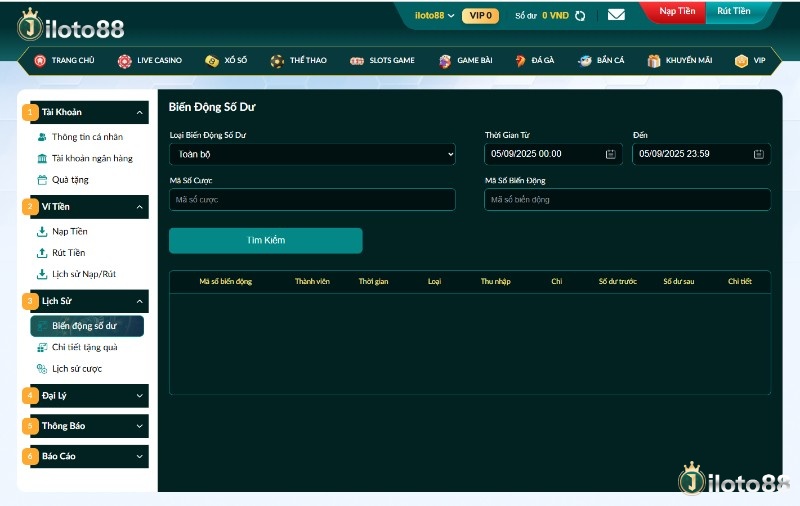Collapse the Ví Tiền section
This screenshot has width=800, height=506.
[139, 207]
